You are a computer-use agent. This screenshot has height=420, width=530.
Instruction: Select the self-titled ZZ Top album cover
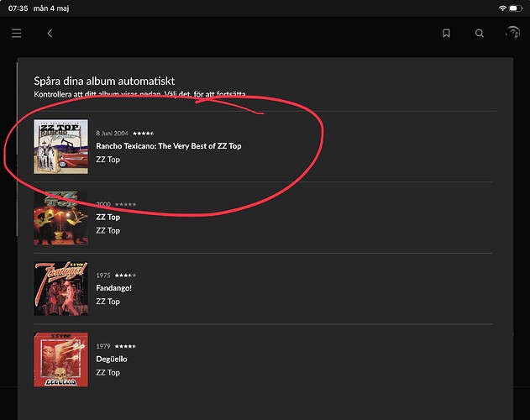(x=60, y=218)
